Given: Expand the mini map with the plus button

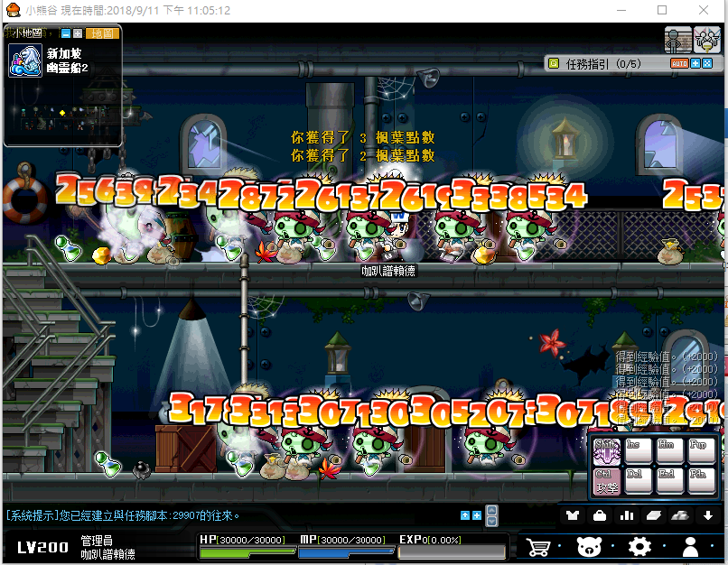Looking at the screenshot, I should coord(78,33).
